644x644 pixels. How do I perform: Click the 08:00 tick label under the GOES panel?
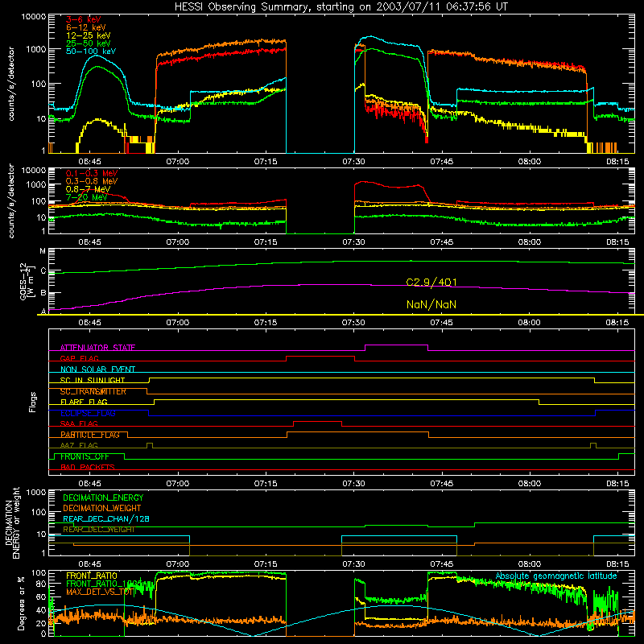tap(529, 323)
